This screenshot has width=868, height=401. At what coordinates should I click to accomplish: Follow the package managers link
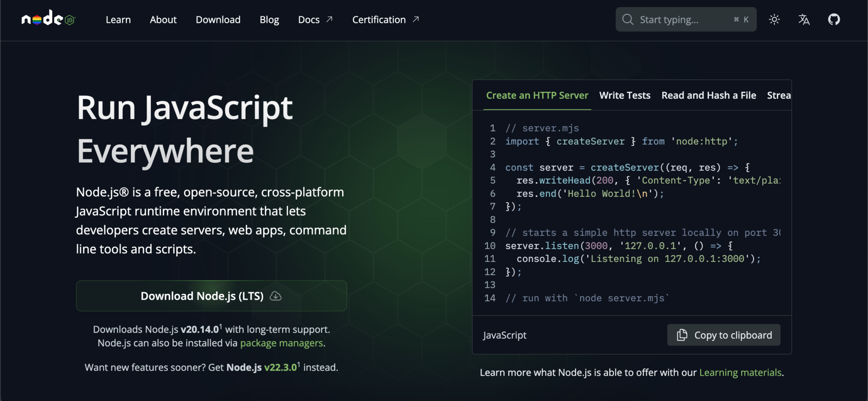click(281, 343)
